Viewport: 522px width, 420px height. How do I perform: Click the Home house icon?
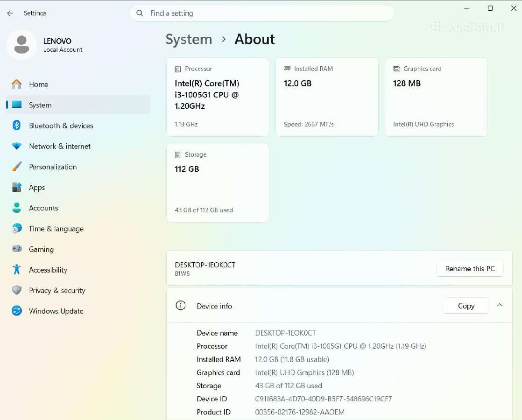tap(17, 84)
